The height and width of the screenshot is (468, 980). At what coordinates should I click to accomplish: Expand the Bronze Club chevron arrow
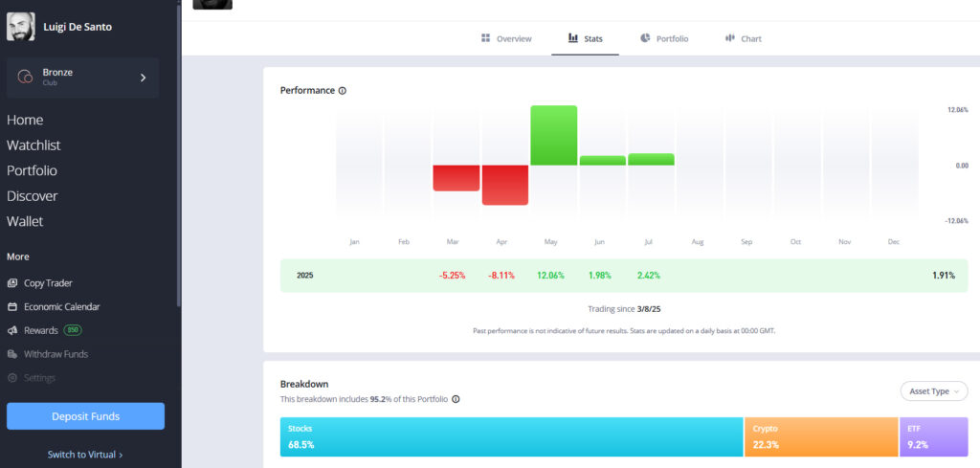[x=143, y=78]
